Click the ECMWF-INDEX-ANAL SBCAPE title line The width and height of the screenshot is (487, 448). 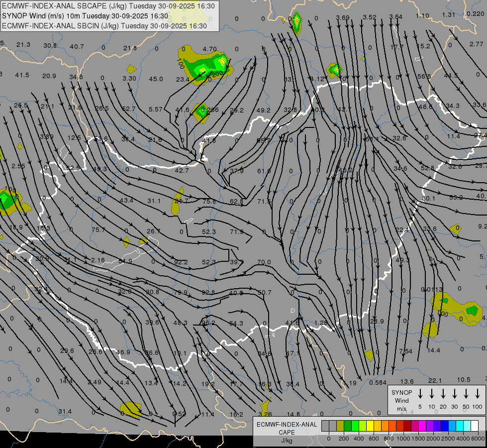click(x=108, y=6)
